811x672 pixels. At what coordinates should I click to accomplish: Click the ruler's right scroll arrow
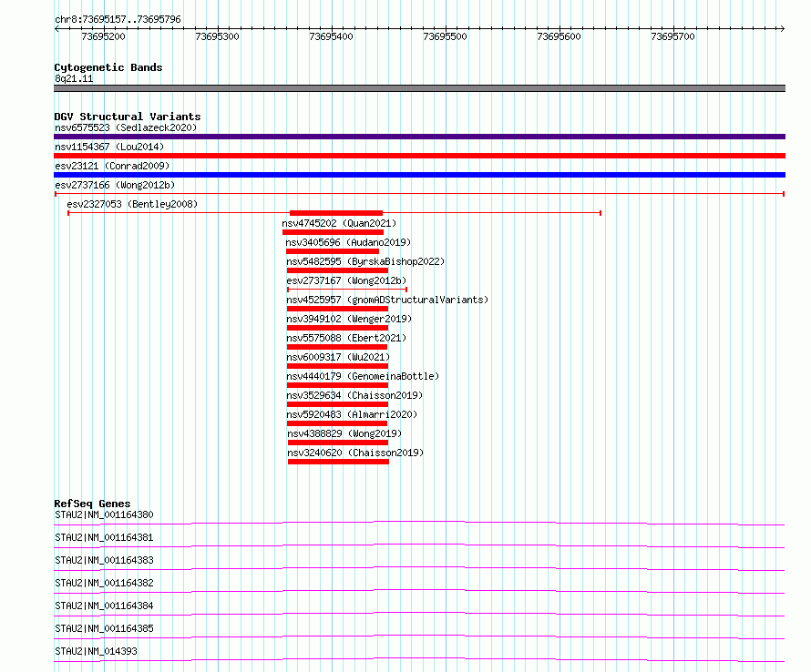click(782, 29)
